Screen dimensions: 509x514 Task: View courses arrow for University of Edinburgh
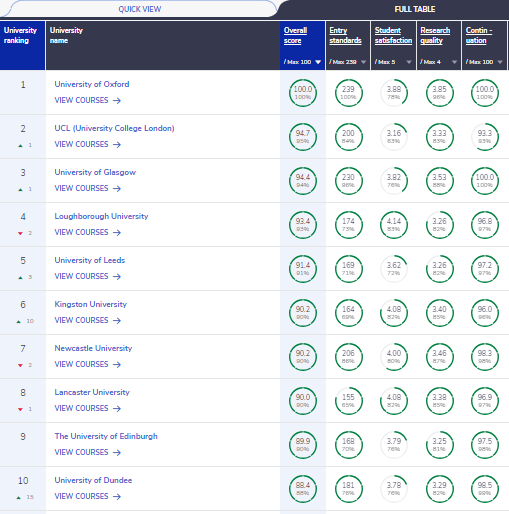click(117, 453)
